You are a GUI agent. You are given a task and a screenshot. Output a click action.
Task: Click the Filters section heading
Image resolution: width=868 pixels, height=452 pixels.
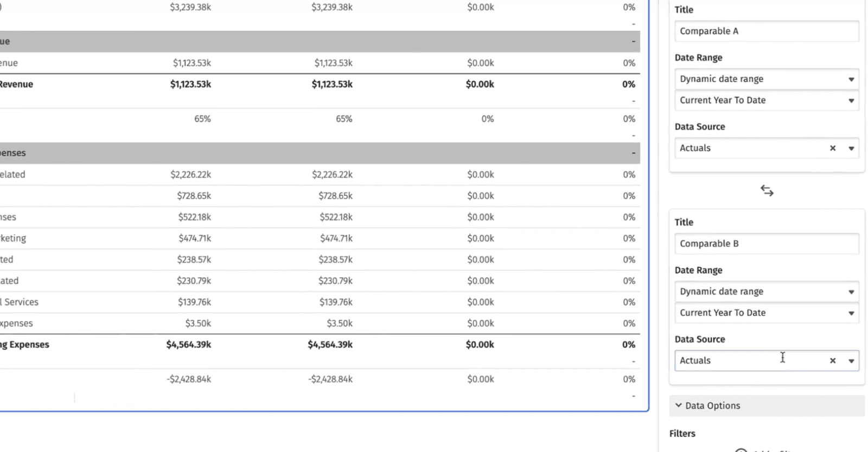(682, 433)
